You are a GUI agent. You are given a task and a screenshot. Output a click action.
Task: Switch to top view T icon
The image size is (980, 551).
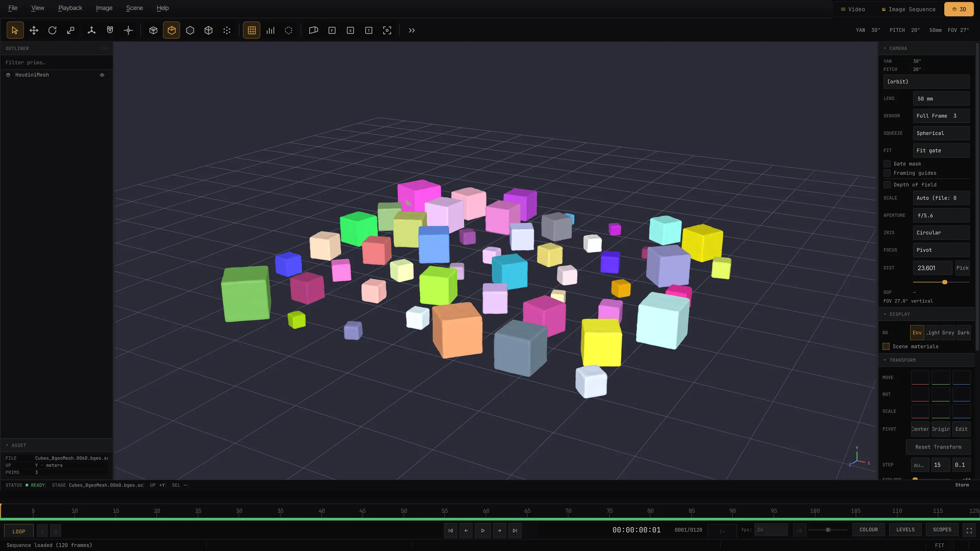[369, 30]
